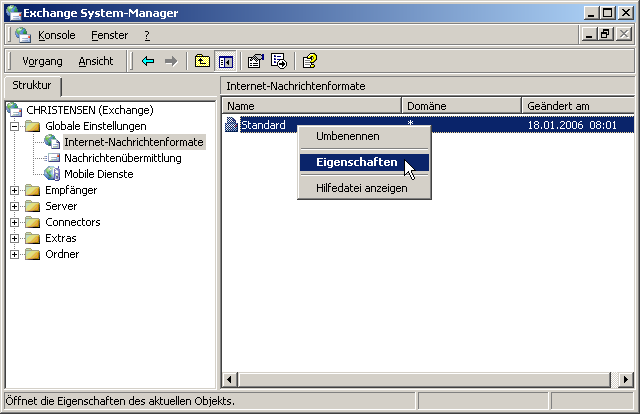Click the Extras folder icon

point(33,238)
